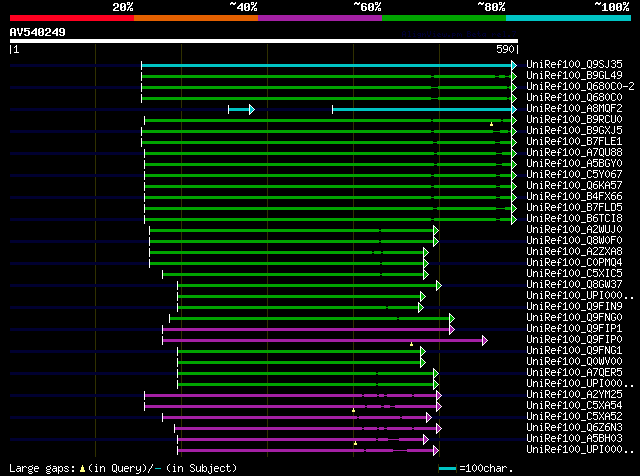The height and width of the screenshot is (476, 640).
Task: Click the green end arrowhead of Q9FNG0 row
Action: coord(451,318)
